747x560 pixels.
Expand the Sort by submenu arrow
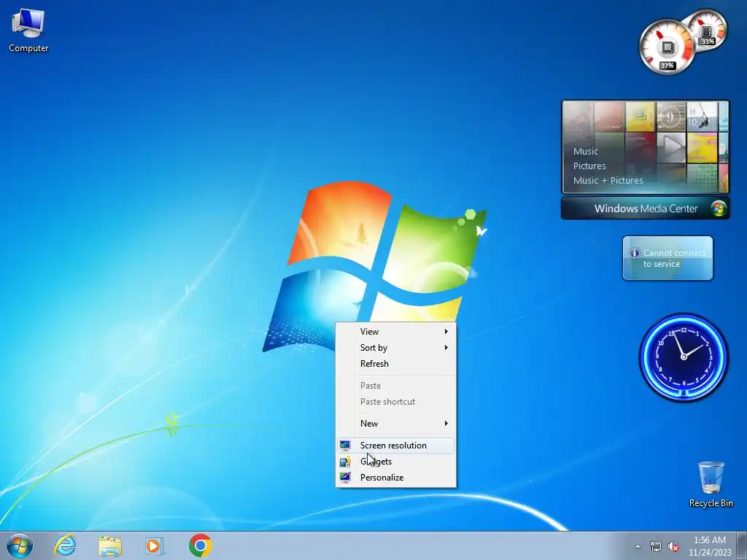pyautogui.click(x=446, y=348)
